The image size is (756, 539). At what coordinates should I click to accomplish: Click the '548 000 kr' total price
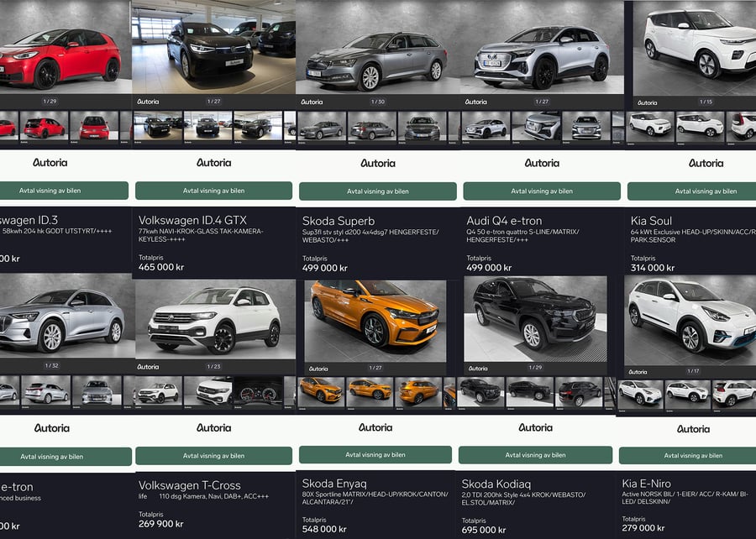324,529
